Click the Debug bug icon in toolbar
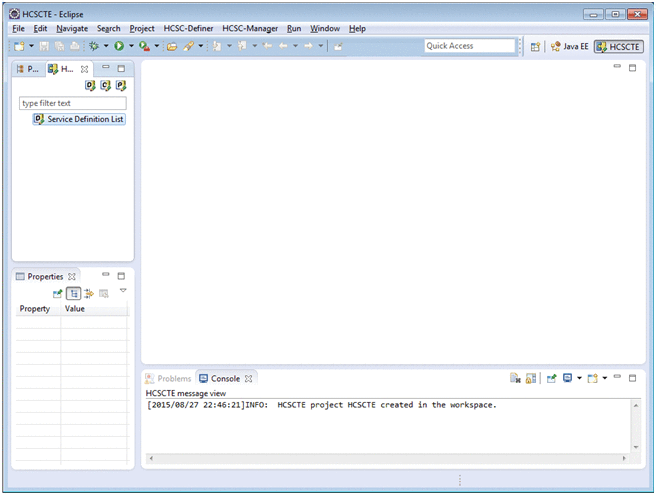 coord(94,47)
